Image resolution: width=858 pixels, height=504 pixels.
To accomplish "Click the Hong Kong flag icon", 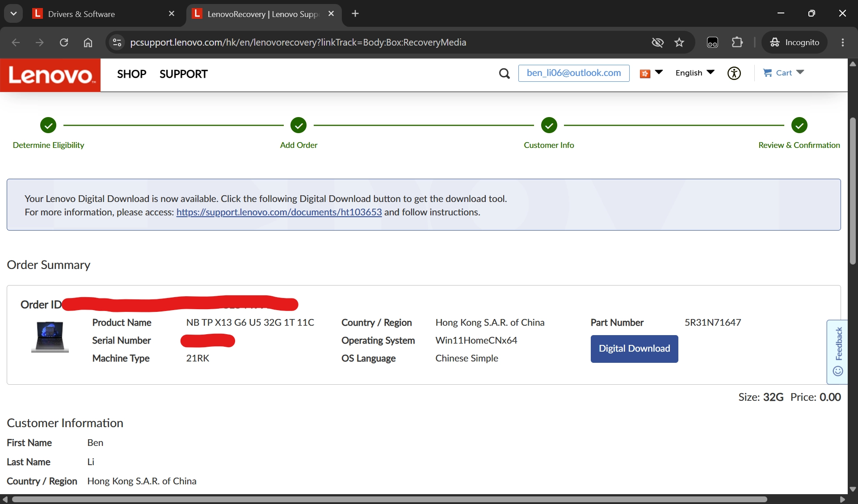I will pyautogui.click(x=645, y=73).
